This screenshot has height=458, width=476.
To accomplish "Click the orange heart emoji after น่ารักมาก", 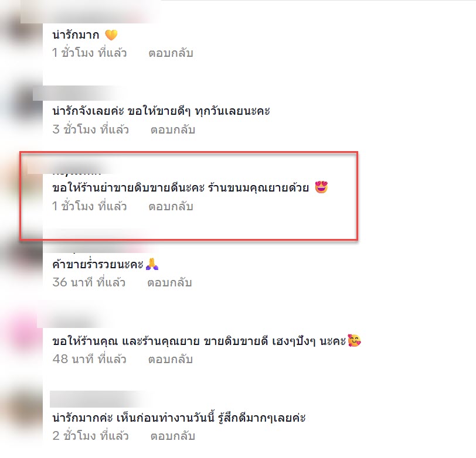I will click(111, 35).
